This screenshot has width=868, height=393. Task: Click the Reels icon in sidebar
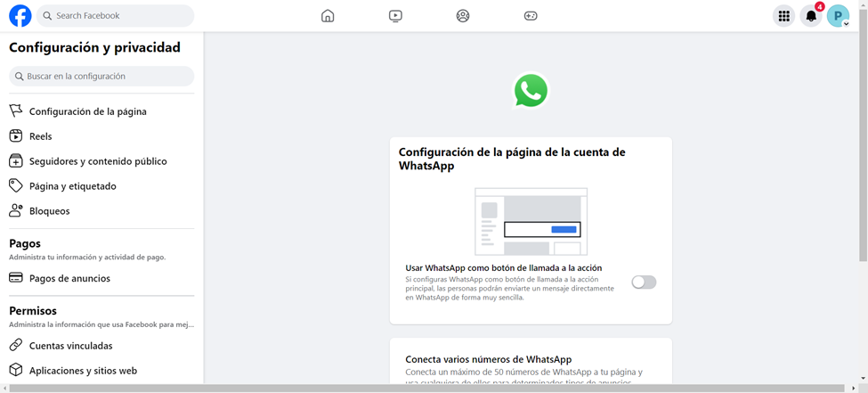pyautogui.click(x=15, y=135)
